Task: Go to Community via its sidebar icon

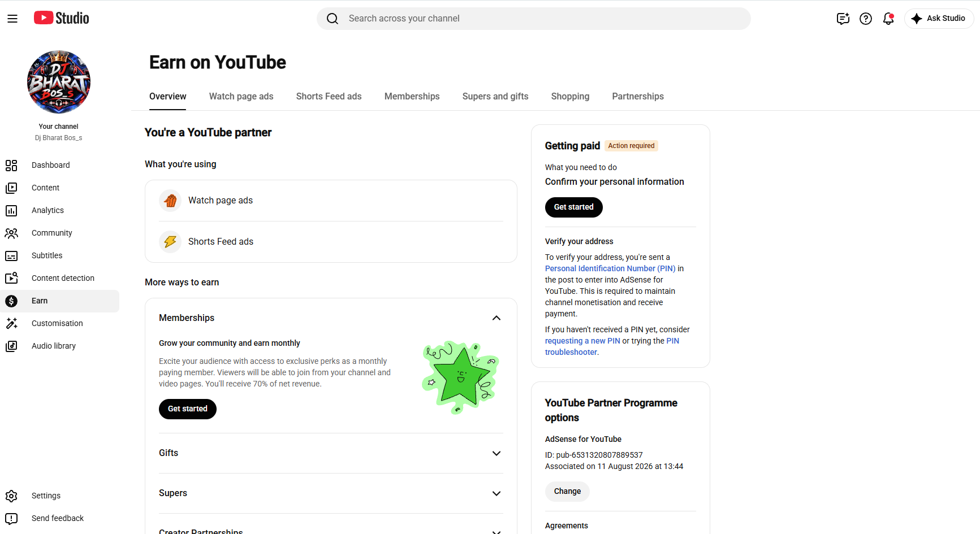Action: (x=11, y=233)
